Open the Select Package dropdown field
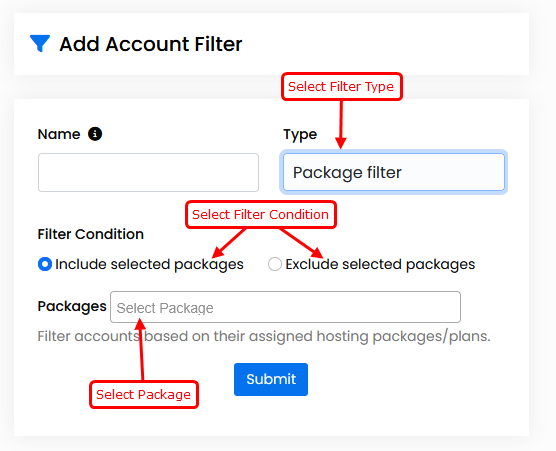The image size is (556, 451). coord(285,307)
